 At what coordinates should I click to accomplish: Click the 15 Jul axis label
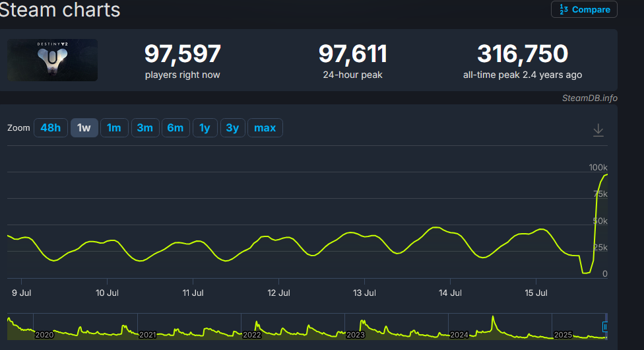536,293
